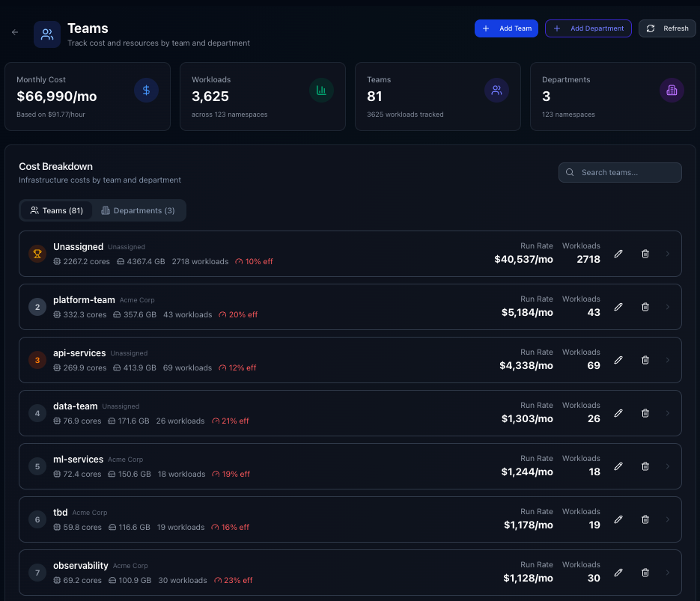Expand the Unassigned team row chevron
This screenshot has width=700, height=601.
click(x=668, y=254)
